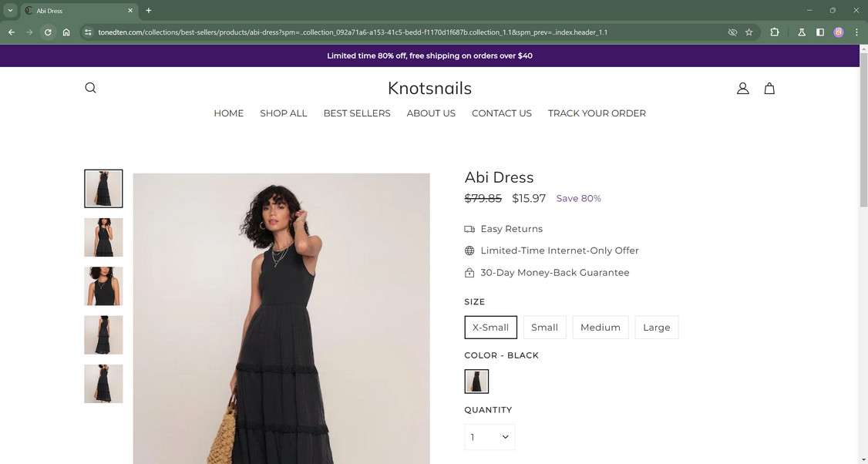Click the Money-Back Guarantee padlock icon
Screen dimensions: 868x464
click(469, 272)
